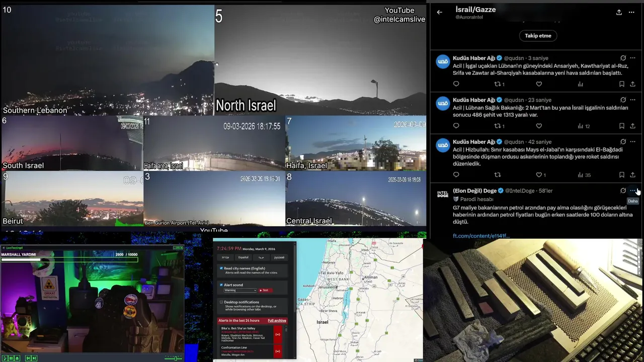Open the Warning alert sound dropdown
The height and width of the screenshot is (362, 644).
coord(240,290)
